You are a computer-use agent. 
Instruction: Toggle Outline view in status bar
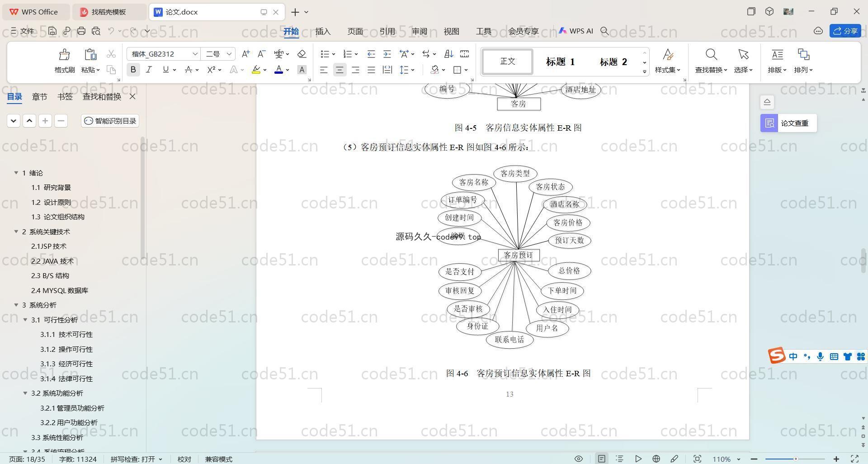click(x=619, y=459)
